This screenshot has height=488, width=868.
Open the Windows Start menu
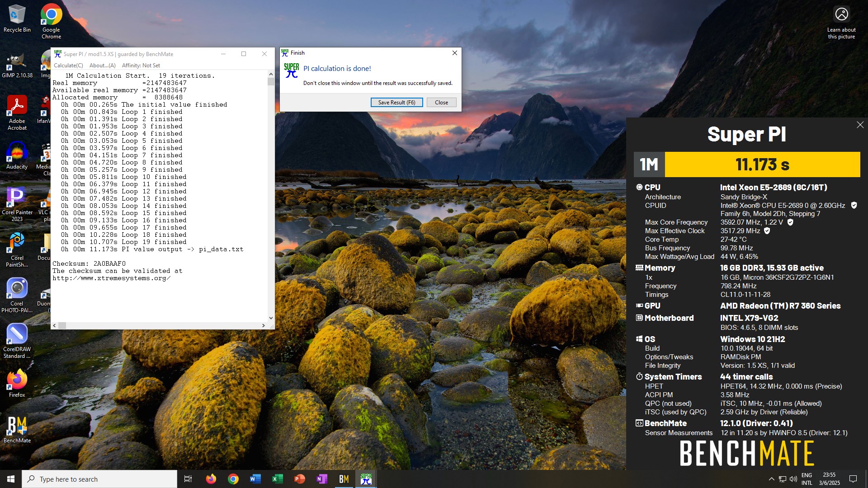coord(11,479)
